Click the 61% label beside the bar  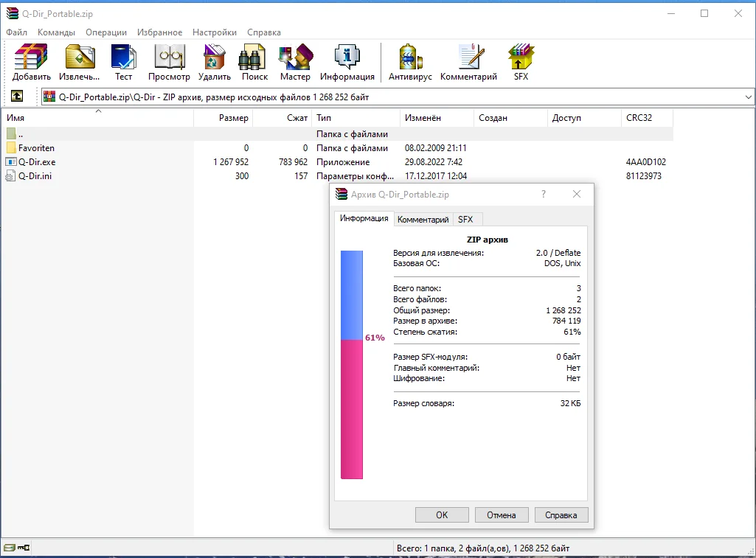pyautogui.click(x=375, y=338)
